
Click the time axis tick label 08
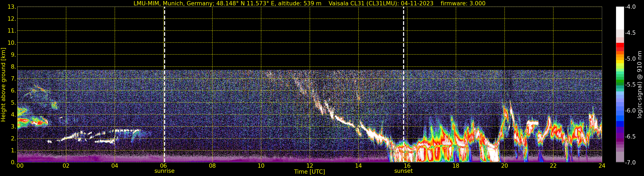212,166
